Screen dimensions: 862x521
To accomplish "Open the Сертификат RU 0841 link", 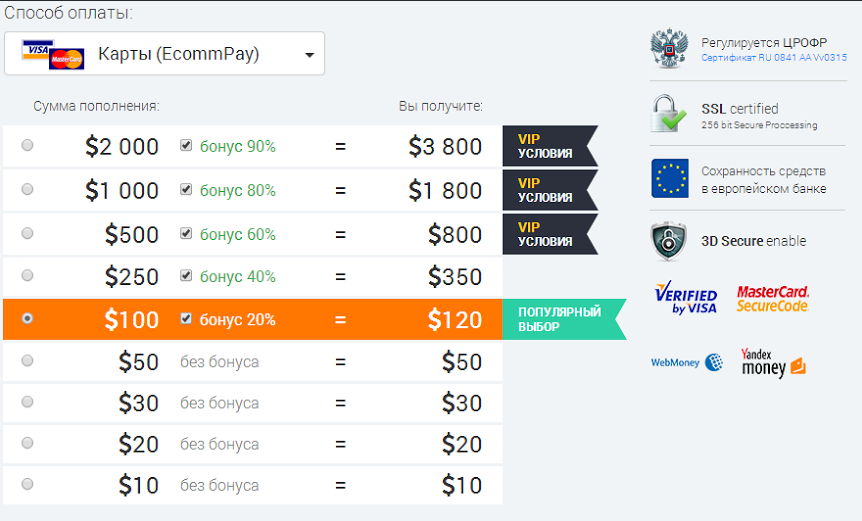I will tap(773, 58).
